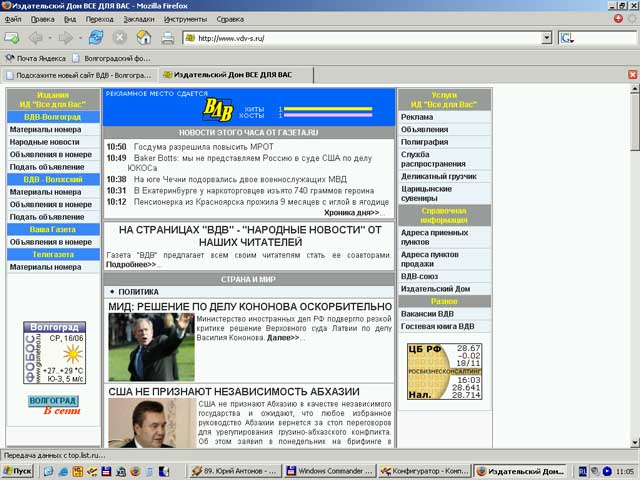Switch to Windows Commander taskbar window
The height and width of the screenshot is (480, 640).
pyautogui.click(x=329, y=471)
